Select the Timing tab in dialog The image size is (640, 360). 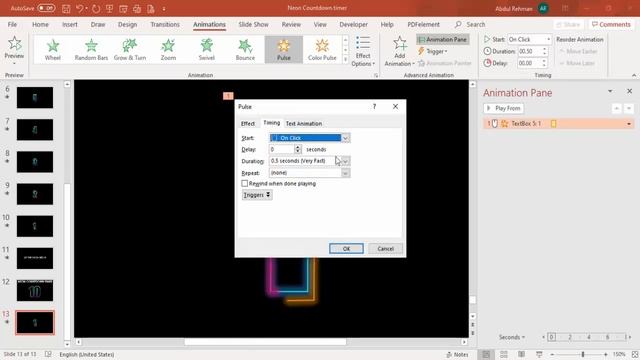pyautogui.click(x=271, y=123)
